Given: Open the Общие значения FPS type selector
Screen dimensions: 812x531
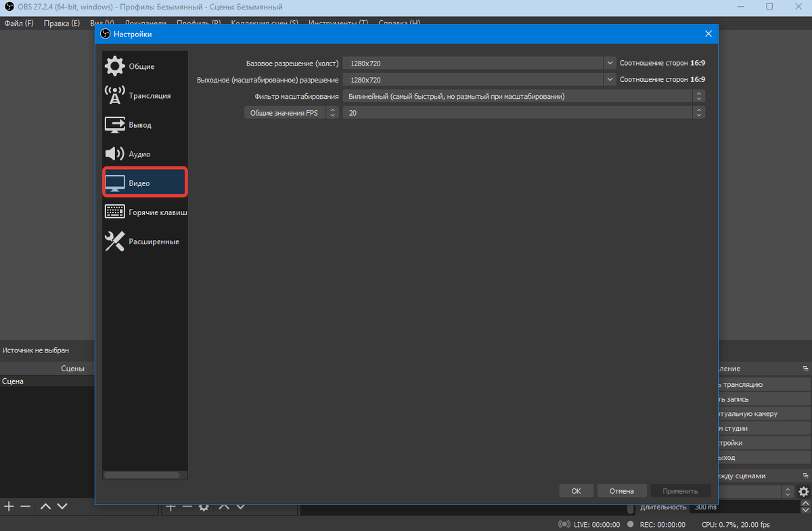Looking at the screenshot, I should (x=291, y=113).
